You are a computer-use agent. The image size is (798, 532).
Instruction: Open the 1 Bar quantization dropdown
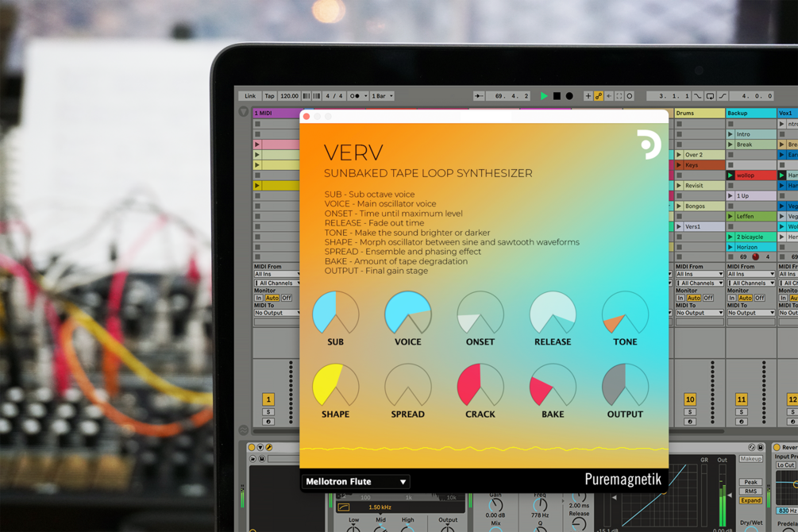[x=382, y=96]
